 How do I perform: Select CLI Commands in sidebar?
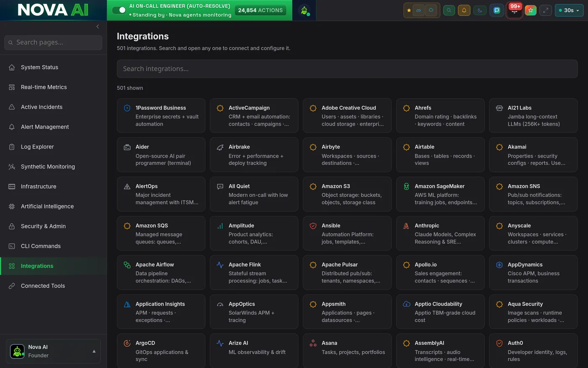click(x=53, y=246)
